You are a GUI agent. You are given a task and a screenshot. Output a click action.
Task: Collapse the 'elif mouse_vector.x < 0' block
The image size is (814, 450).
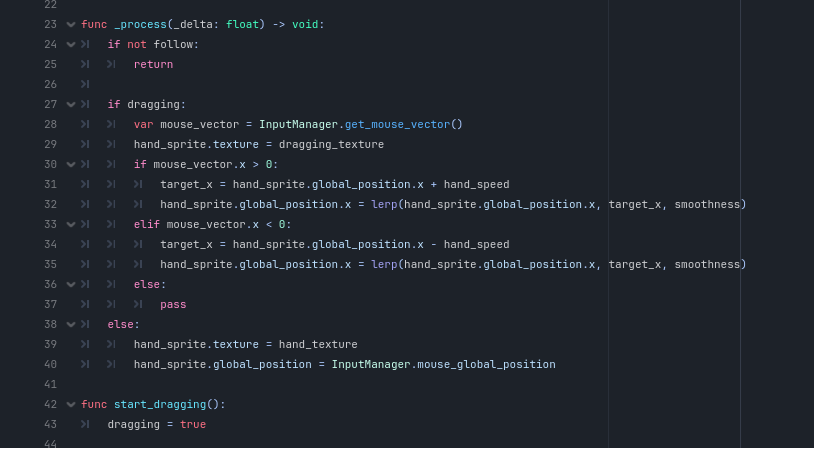click(x=71, y=224)
